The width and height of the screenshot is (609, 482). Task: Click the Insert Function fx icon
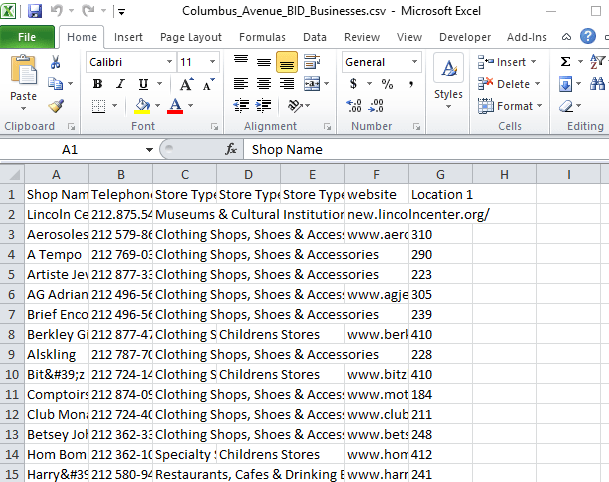click(231, 149)
